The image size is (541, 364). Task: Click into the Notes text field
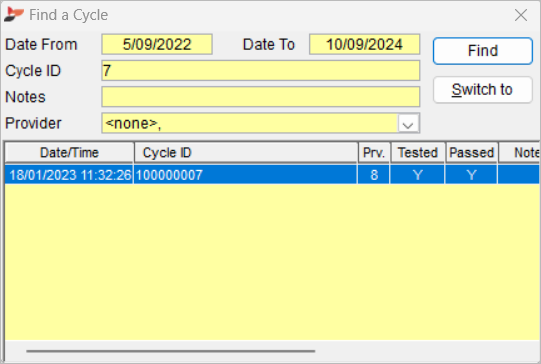point(260,97)
